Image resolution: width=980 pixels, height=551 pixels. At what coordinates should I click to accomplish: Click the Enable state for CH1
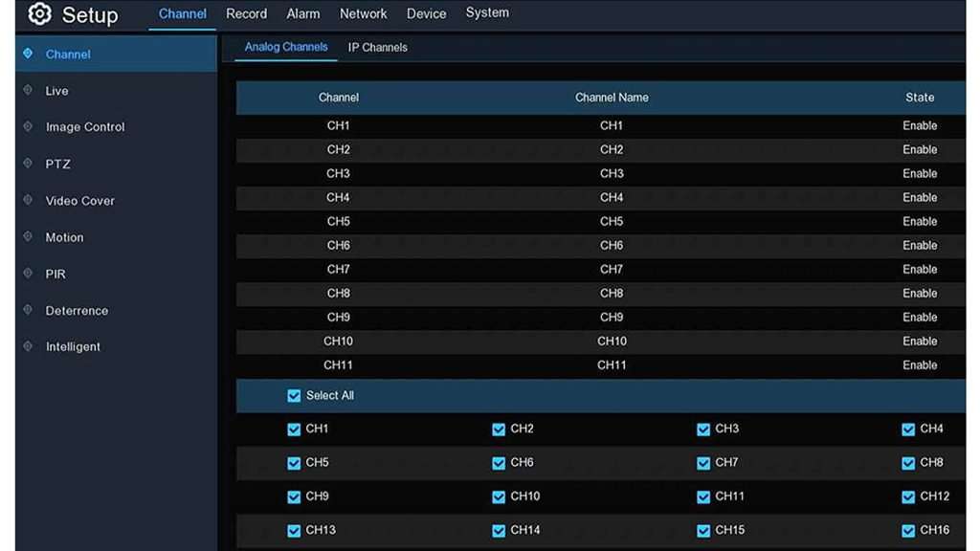920,125
